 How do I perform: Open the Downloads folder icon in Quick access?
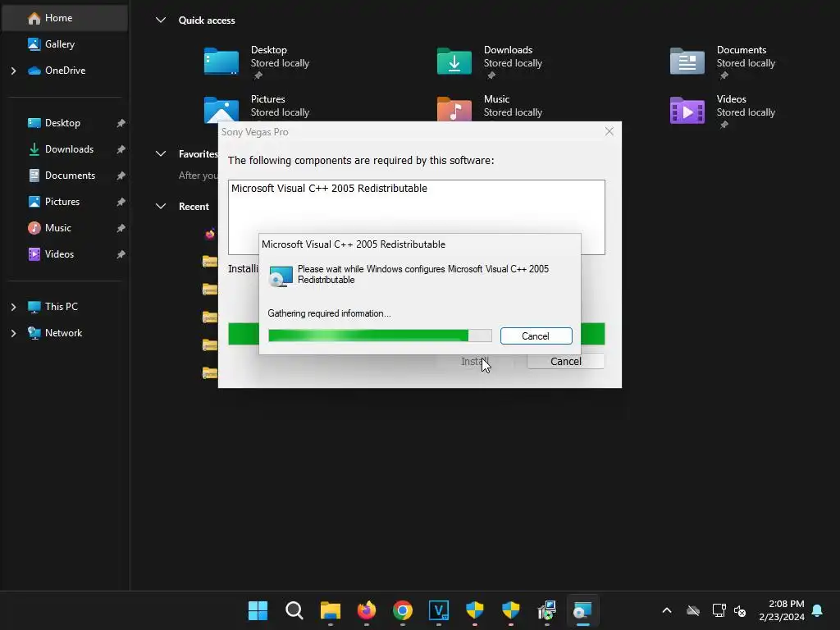(454, 61)
